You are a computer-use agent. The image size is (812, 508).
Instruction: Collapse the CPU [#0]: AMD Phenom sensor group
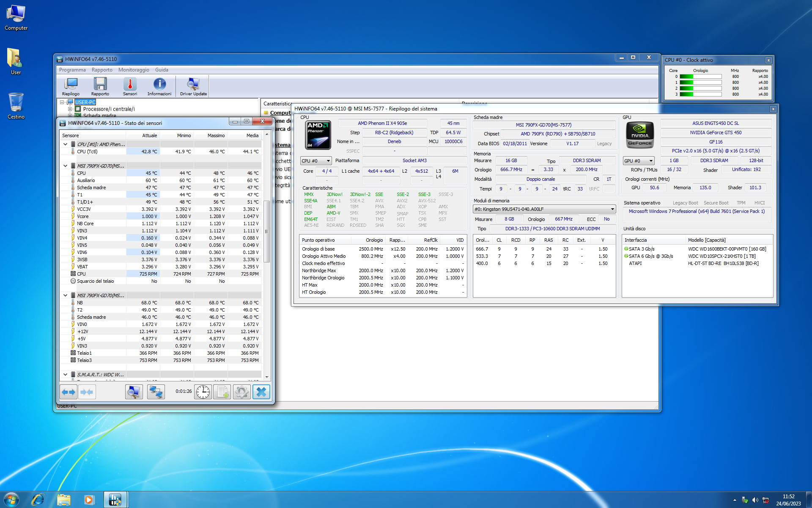pyautogui.click(x=65, y=144)
